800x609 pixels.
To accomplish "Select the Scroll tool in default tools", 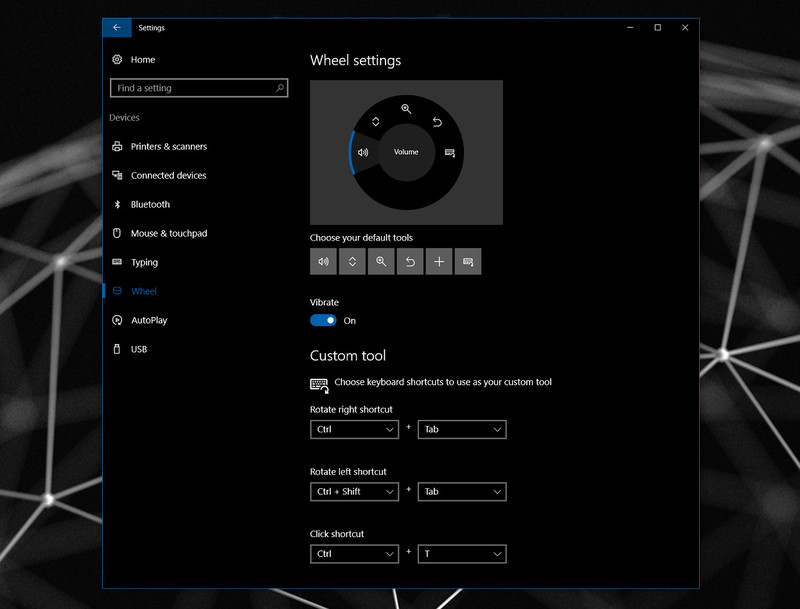I will [x=353, y=261].
